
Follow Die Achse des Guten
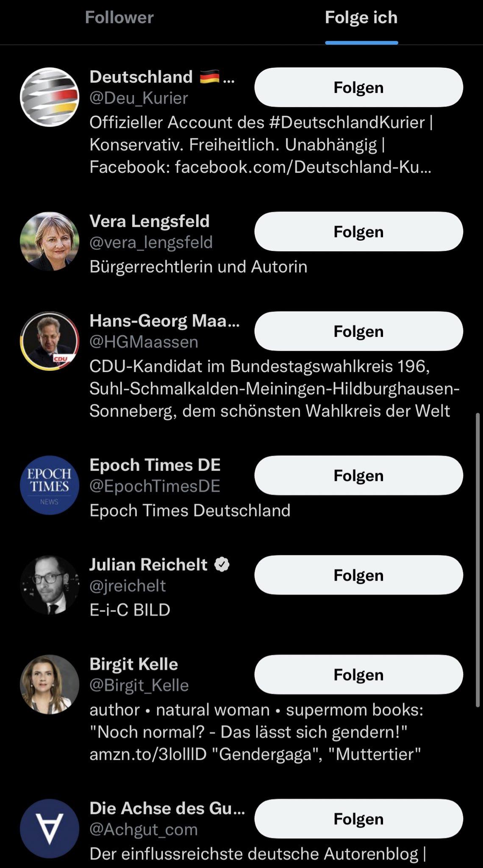coord(358,819)
